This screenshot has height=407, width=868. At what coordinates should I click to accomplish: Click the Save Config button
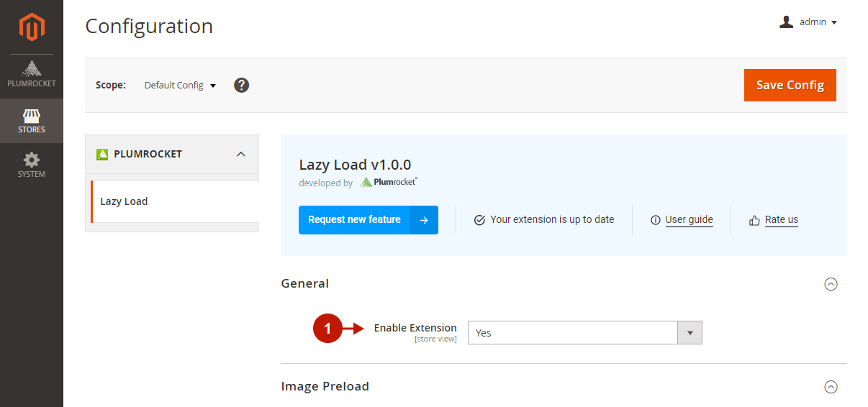790,85
